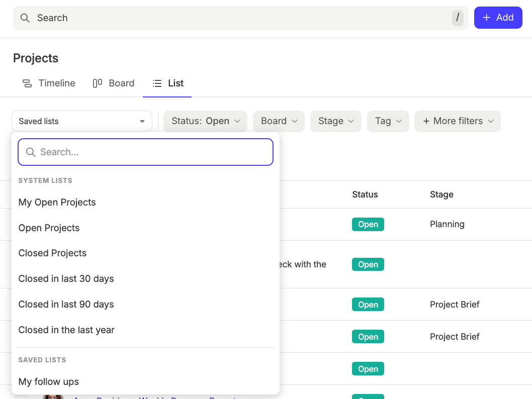Open the More filters dropdown

pyautogui.click(x=458, y=122)
